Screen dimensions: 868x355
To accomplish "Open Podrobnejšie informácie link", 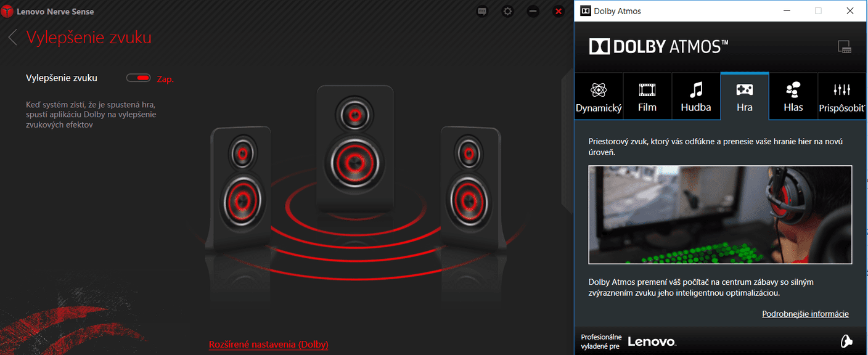I will 805,314.
